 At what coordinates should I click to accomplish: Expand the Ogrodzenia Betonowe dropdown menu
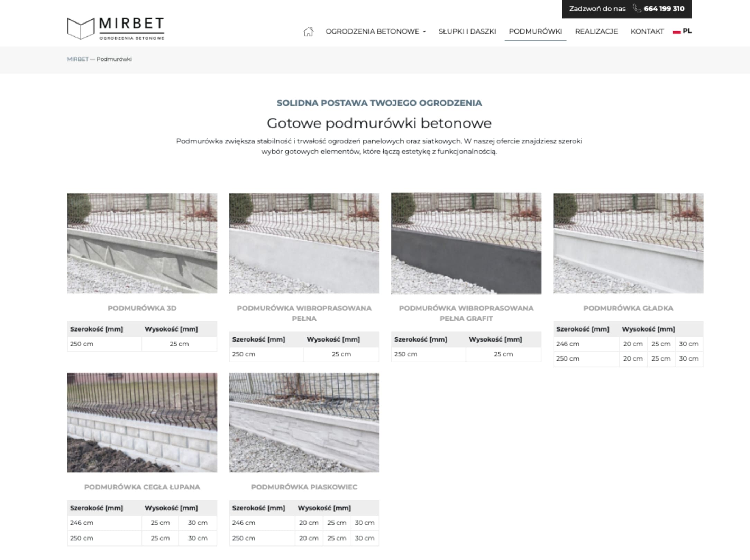pyautogui.click(x=375, y=31)
